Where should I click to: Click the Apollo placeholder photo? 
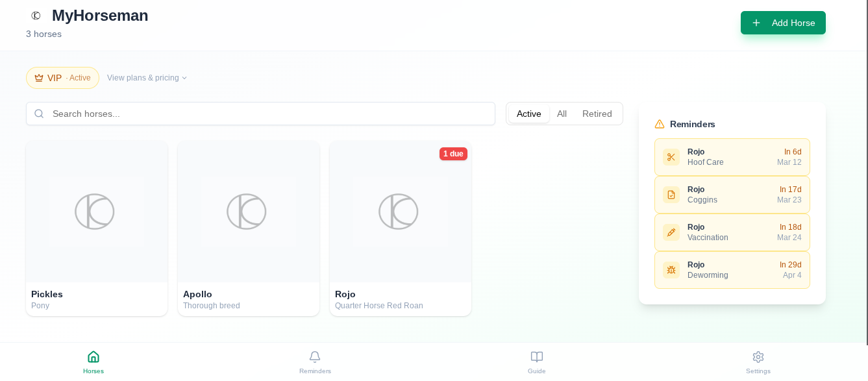(x=249, y=212)
